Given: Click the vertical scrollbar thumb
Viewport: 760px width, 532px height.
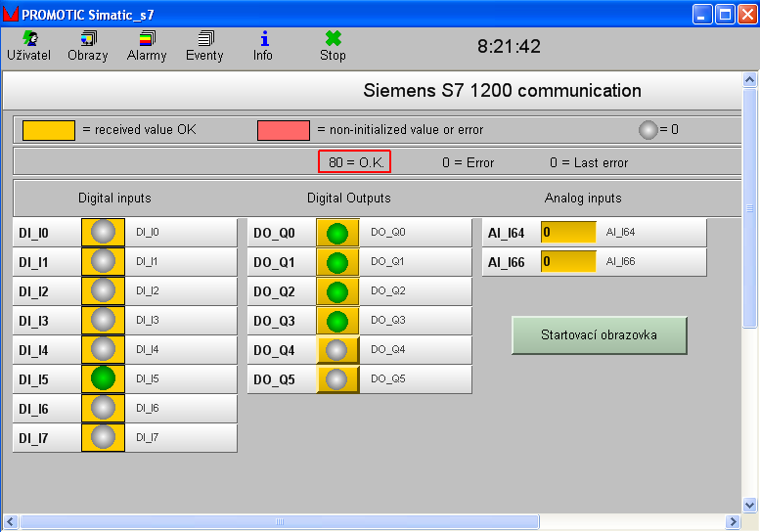Looking at the screenshot, I should tap(750, 208).
